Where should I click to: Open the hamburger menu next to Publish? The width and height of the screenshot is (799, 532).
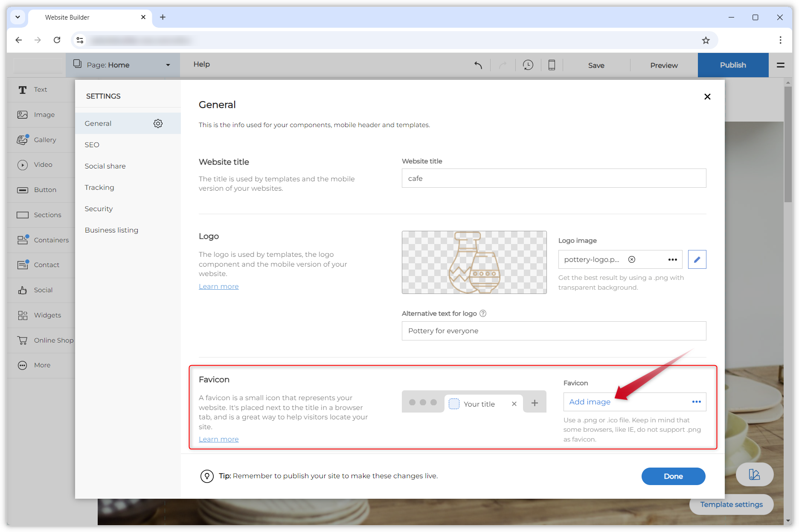(x=780, y=65)
